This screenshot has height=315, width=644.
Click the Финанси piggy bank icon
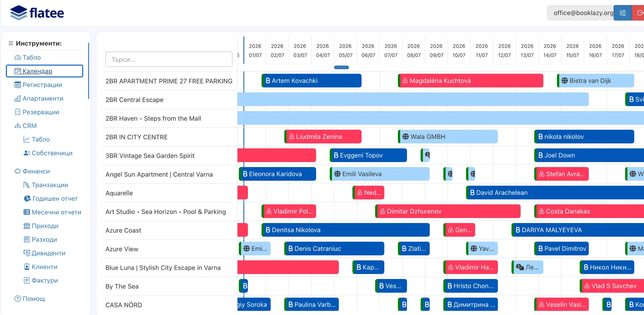click(x=18, y=171)
